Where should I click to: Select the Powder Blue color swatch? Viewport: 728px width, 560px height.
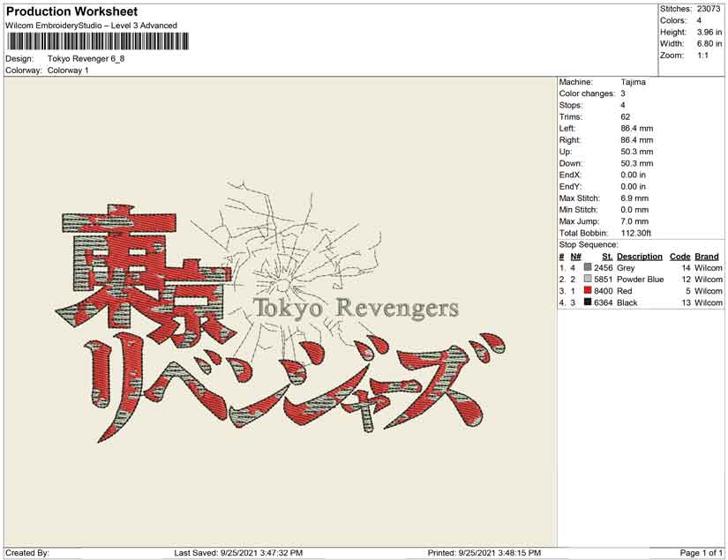coord(588,280)
